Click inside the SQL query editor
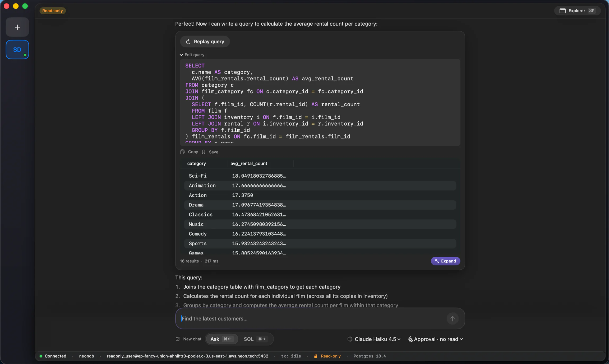Viewport: 609px width, 364px height. coord(320,102)
